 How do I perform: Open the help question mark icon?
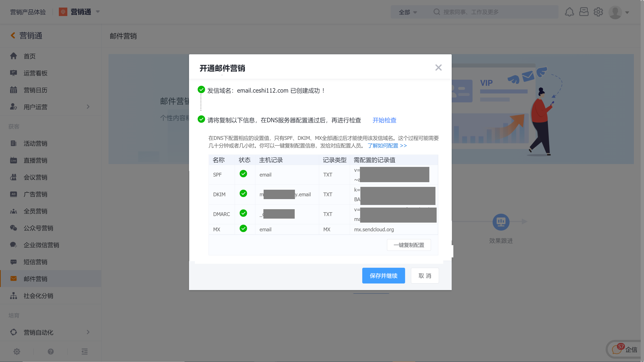(x=51, y=351)
